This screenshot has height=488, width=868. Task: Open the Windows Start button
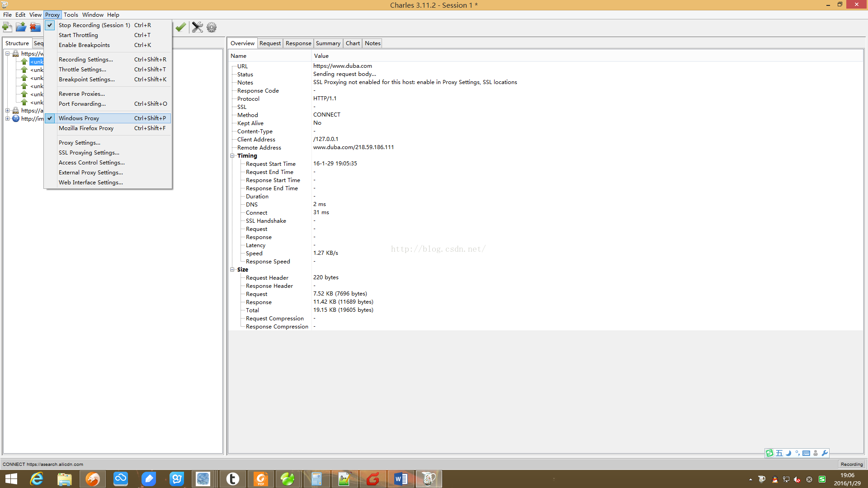click(x=11, y=479)
